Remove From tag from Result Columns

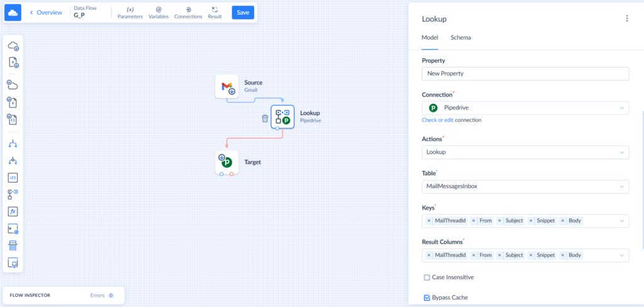pos(474,255)
